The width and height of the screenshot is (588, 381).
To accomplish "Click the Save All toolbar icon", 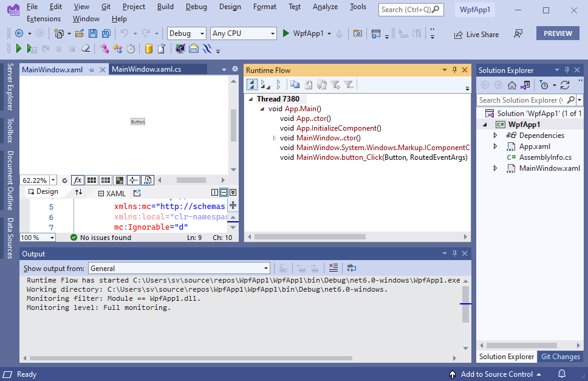I will [x=106, y=33].
